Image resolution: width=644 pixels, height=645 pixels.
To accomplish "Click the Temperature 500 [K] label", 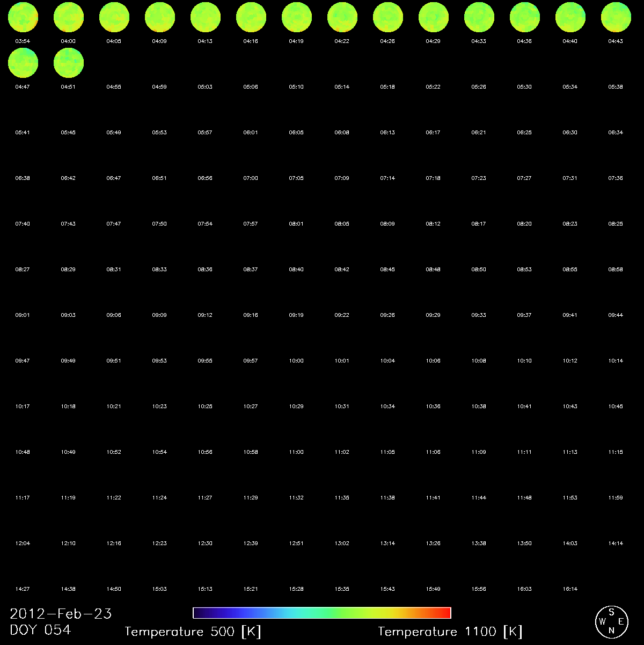I will [193, 632].
